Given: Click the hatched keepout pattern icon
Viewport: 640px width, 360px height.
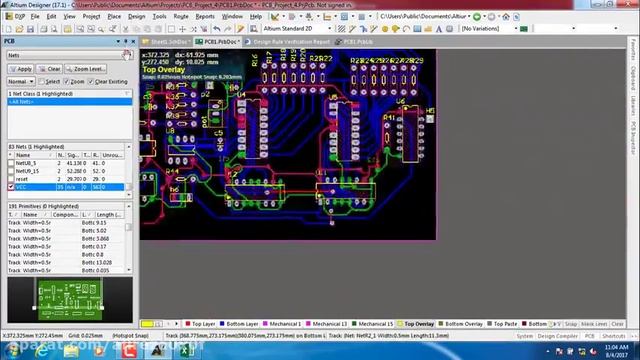Looking at the screenshot, I should point(341,29).
